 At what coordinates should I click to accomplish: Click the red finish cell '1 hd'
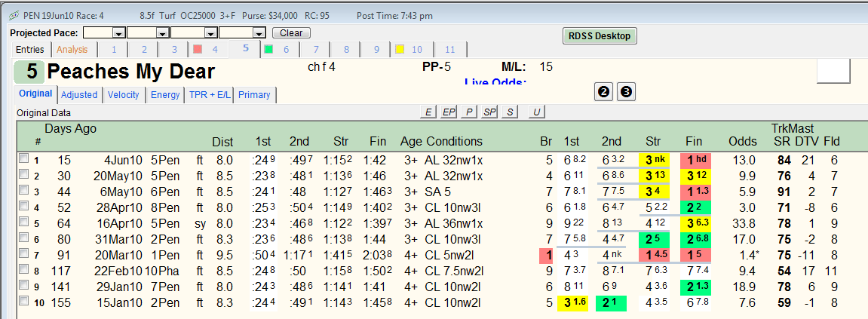coord(695,161)
